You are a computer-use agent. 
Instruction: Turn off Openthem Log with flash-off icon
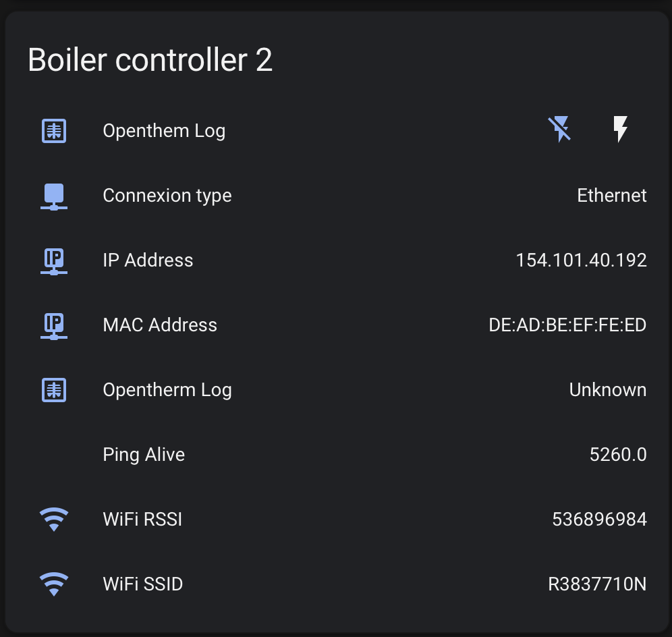click(x=559, y=129)
